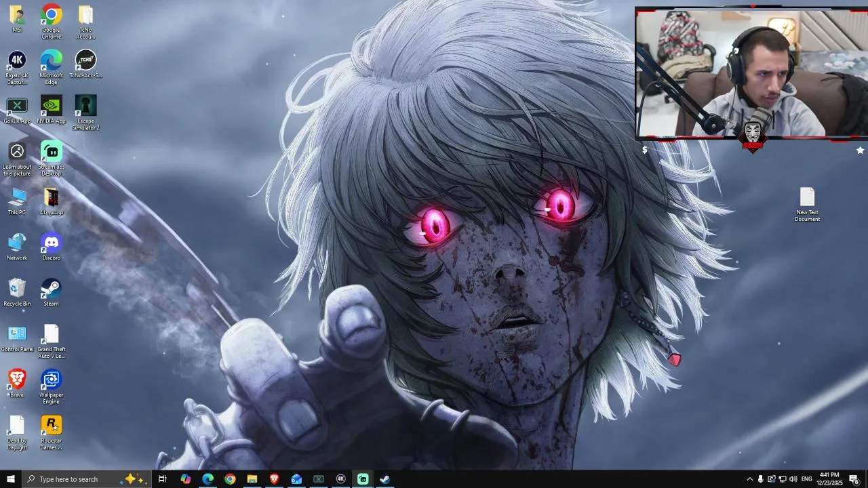Open the Mail app taskbar icon
868x488 pixels.
pos(296,479)
